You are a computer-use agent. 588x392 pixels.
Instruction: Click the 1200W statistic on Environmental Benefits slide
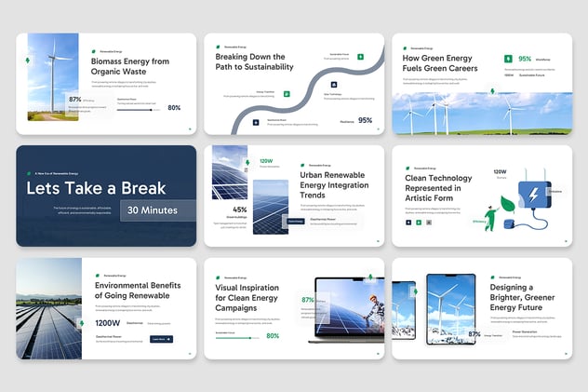(x=107, y=321)
